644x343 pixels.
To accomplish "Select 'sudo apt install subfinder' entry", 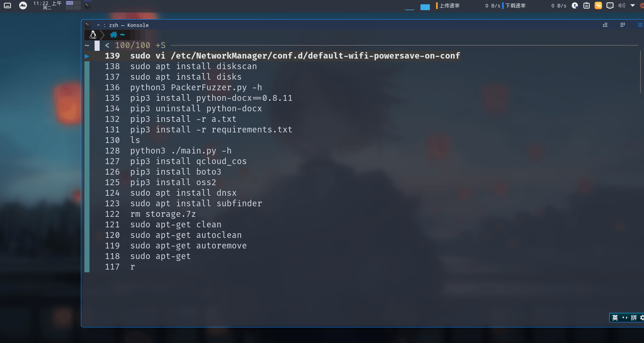I will coord(183,204).
